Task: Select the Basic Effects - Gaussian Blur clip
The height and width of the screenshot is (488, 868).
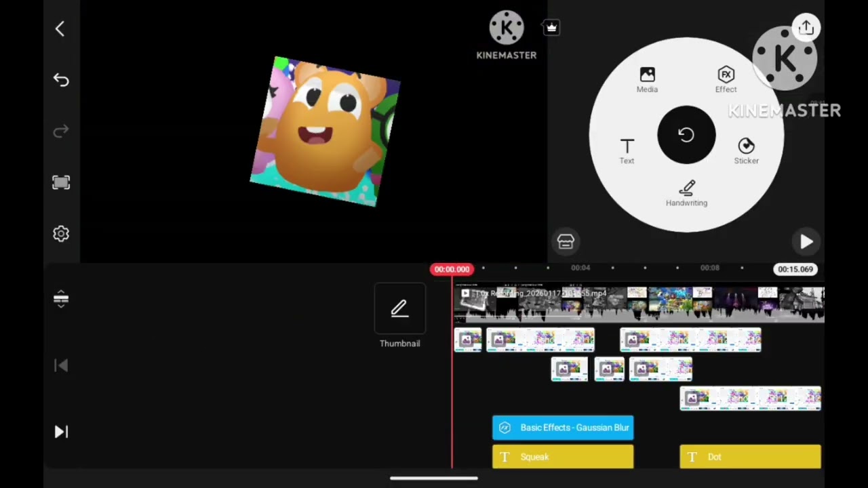Action: point(563,428)
